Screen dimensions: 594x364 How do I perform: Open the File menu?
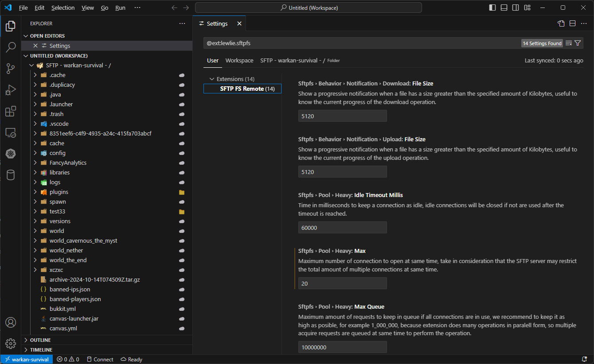click(x=23, y=8)
